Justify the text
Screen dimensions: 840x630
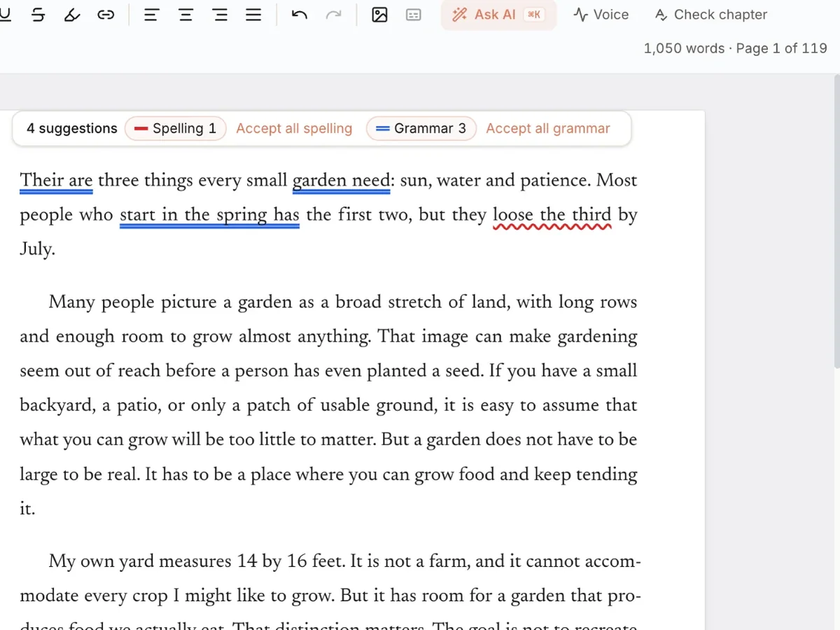[253, 15]
